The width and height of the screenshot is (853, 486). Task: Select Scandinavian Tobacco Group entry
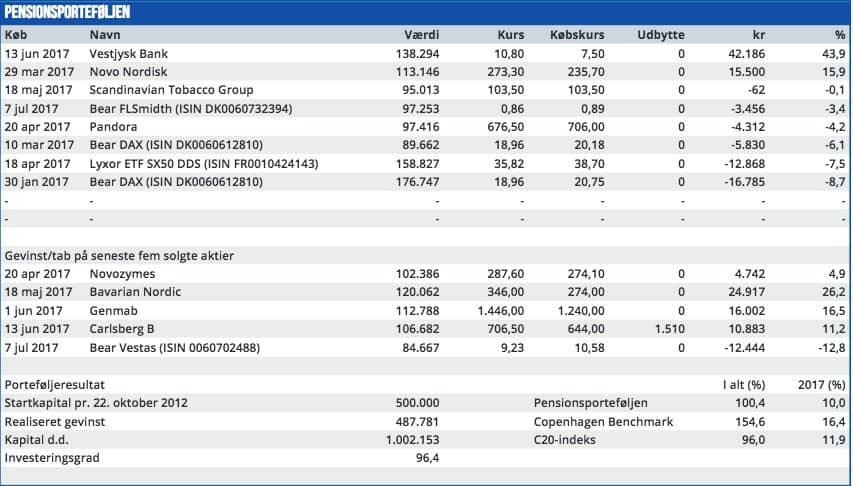[171, 90]
